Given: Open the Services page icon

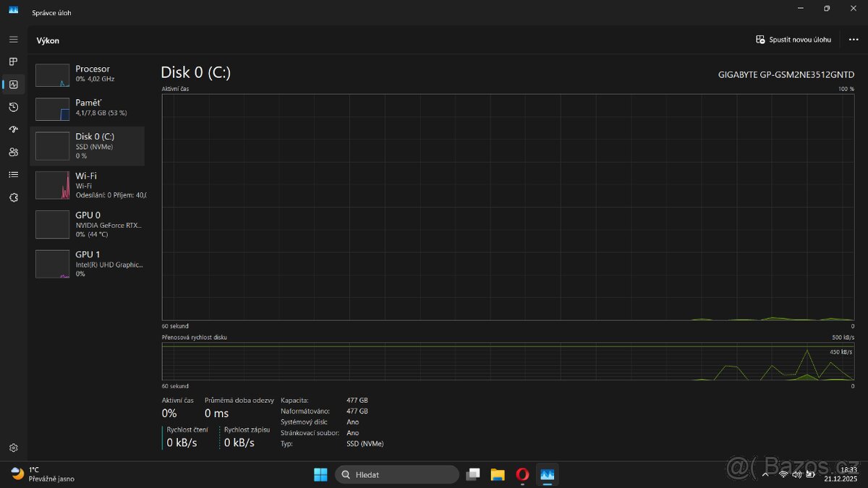Looking at the screenshot, I should [13, 197].
